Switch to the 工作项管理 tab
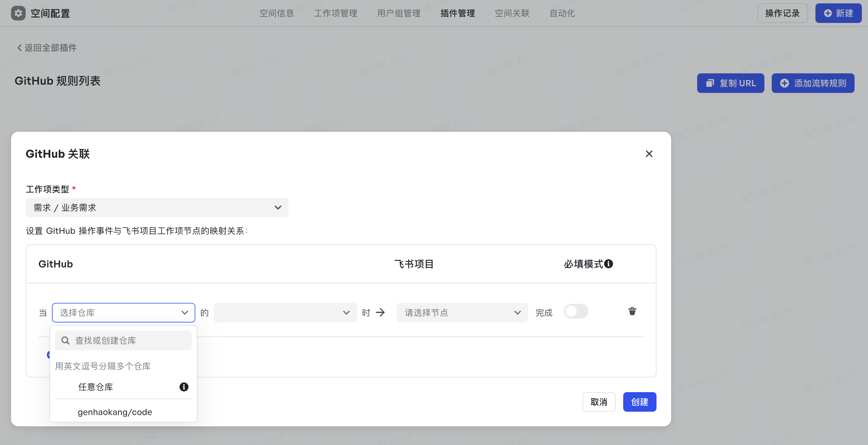 (x=336, y=13)
